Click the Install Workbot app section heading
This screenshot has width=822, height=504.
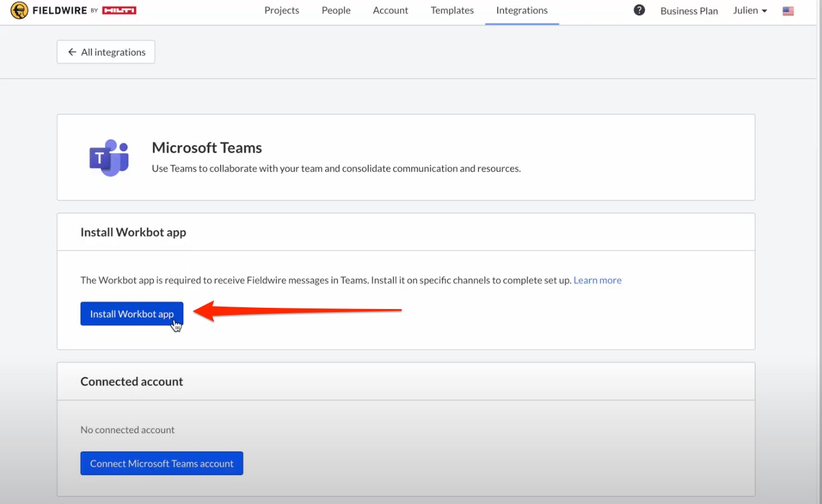point(133,232)
